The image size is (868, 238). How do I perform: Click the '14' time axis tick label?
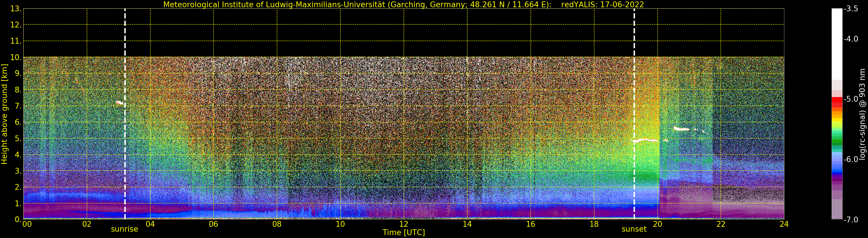point(467,224)
